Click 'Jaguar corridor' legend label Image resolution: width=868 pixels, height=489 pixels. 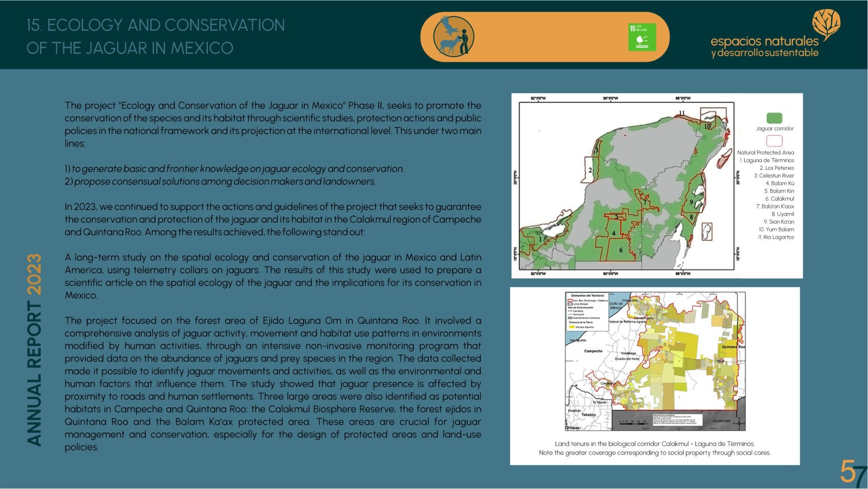pos(774,128)
